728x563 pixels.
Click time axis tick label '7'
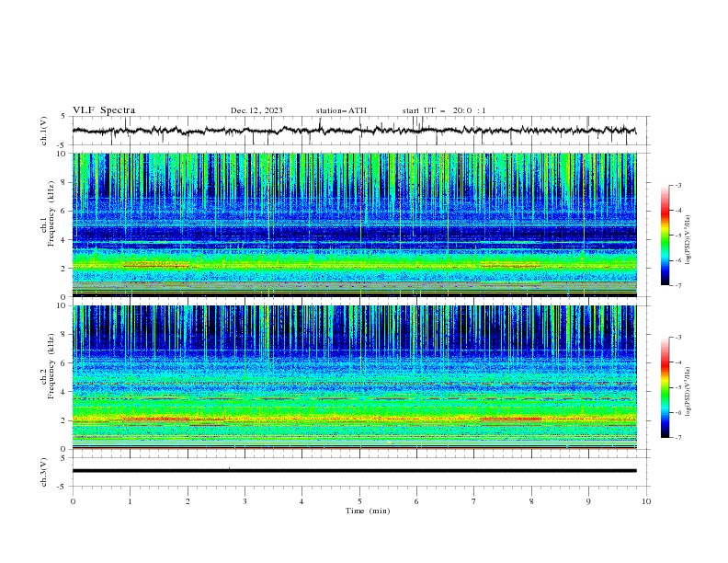(474, 501)
